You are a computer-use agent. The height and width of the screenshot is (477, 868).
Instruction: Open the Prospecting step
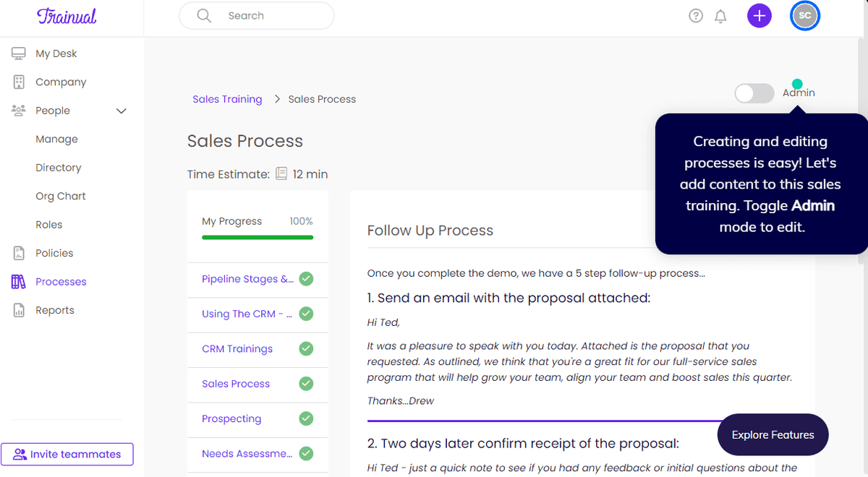click(x=231, y=418)
